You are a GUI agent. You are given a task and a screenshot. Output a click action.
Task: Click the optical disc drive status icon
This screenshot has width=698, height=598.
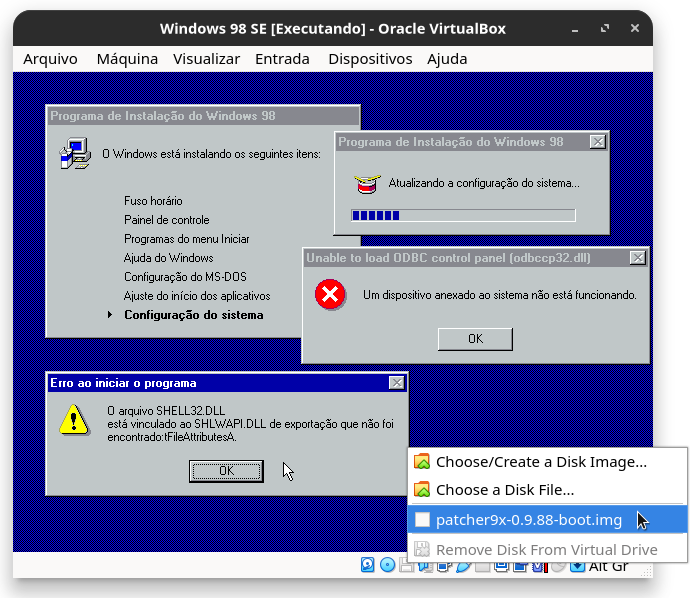(387, 566)
